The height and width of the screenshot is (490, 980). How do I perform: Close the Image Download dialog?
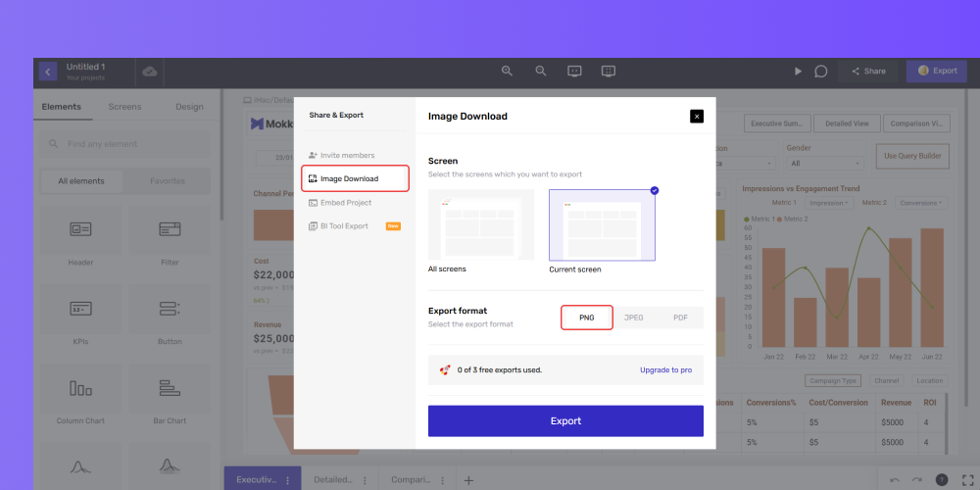[x=697, y=117]
